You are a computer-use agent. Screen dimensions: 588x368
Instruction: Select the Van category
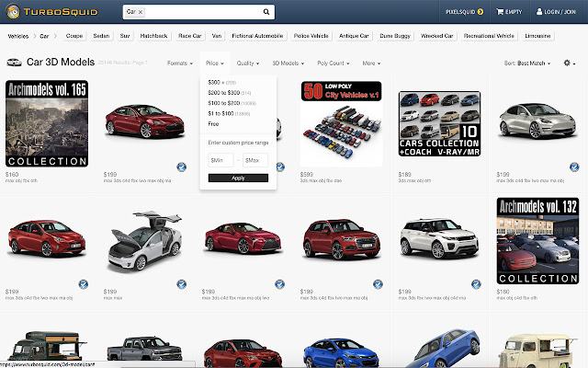click(217, 36)
